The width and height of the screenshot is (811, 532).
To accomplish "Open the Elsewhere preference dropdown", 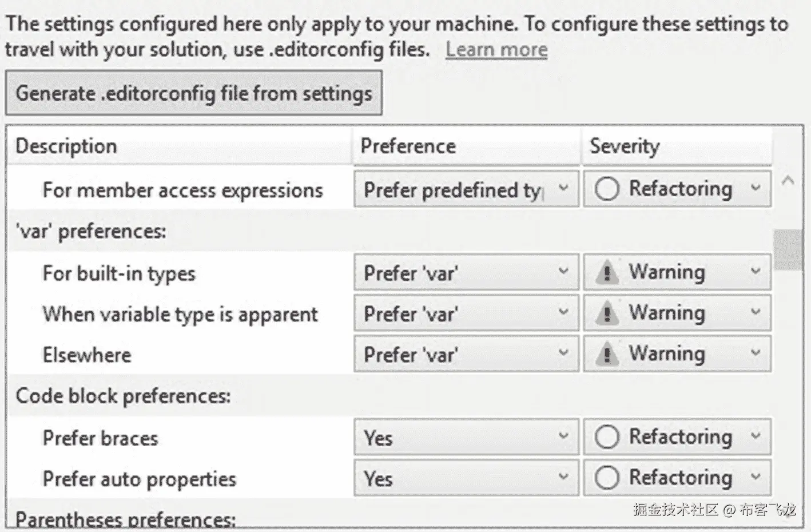I will tap(466, 354).
